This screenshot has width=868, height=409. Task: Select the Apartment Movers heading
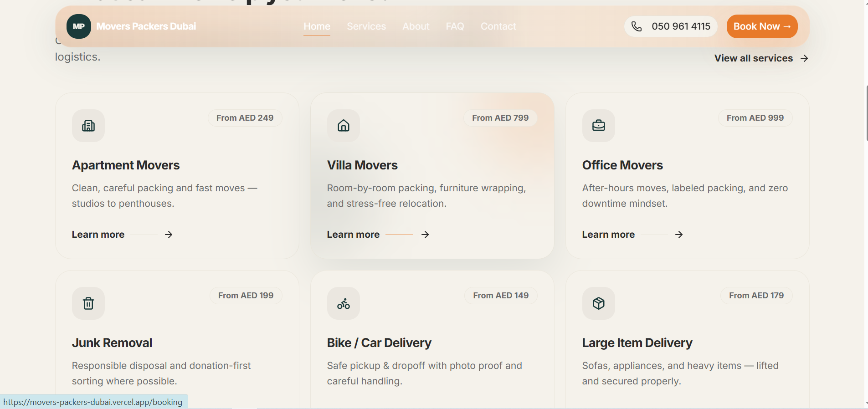tap(126, 165)
